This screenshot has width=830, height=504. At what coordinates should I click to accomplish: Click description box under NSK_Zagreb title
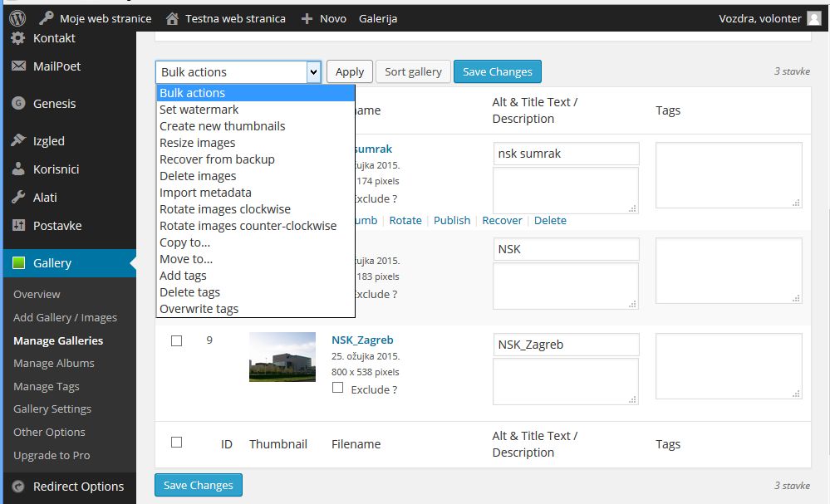[x=565, y=381]
